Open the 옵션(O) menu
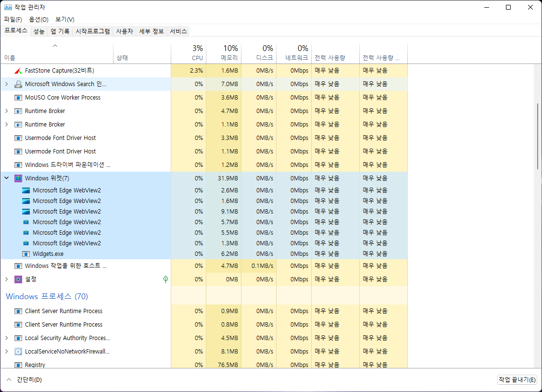The image size is (542, 392). [38, 19]
